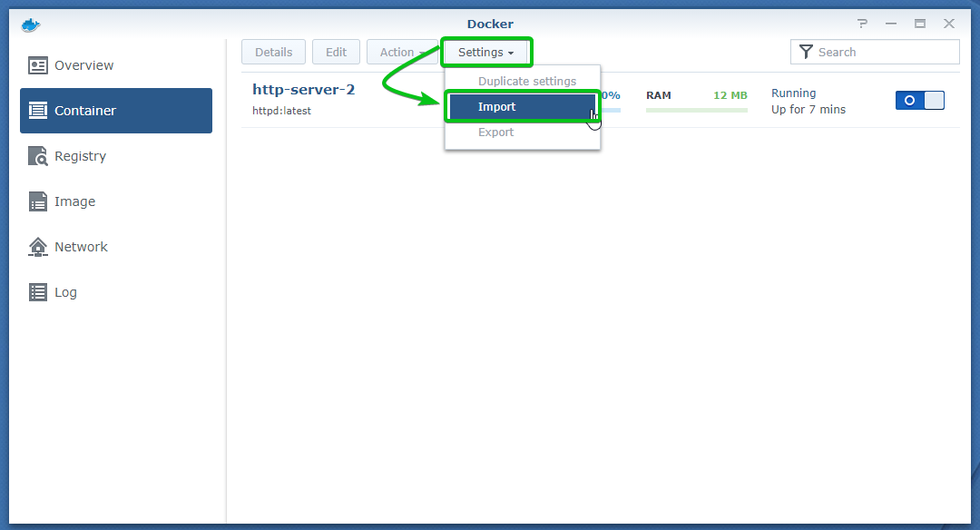The height and width of the screenshot is (530, 980).
Task: Click the 12 MB RAM value
Action: [730, 95]
